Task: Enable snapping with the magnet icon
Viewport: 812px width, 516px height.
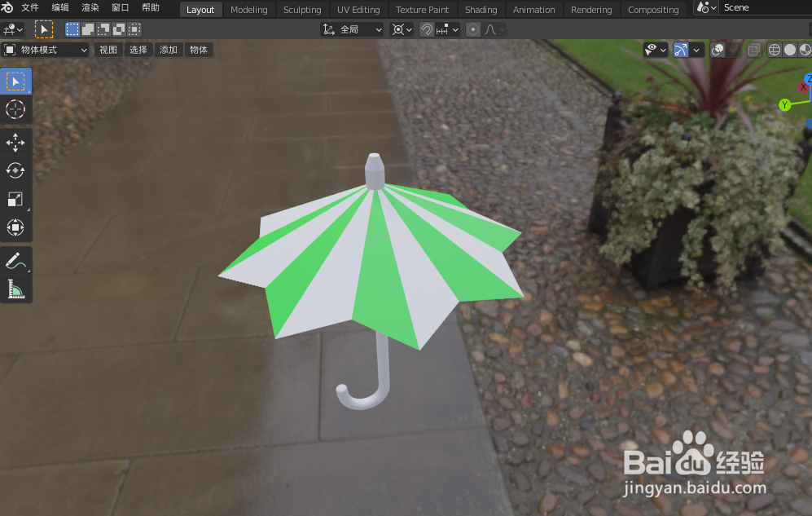Action: [427, 29]
